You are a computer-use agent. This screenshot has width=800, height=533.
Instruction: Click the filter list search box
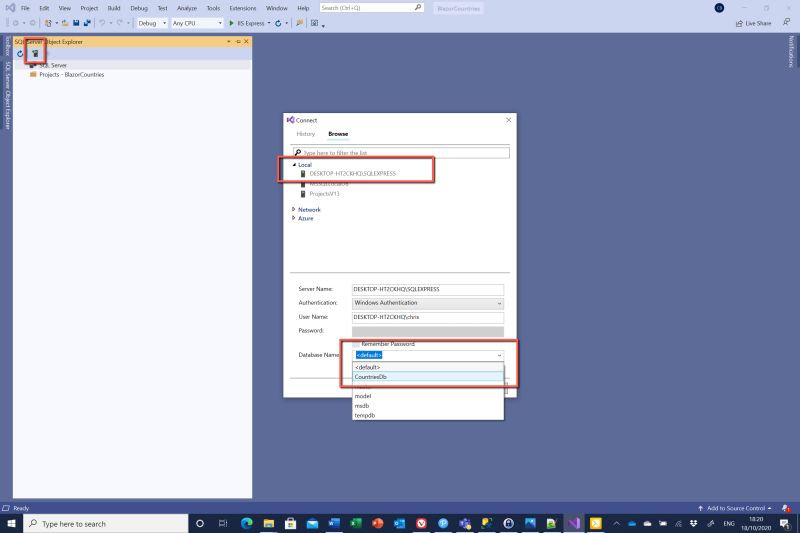pyautogui.click(x=401, y=153)
